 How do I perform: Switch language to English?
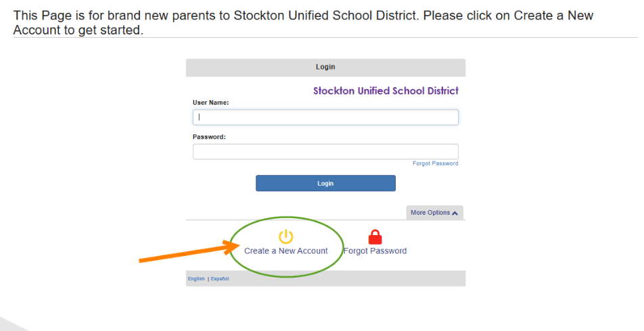(x=196, y=279)
